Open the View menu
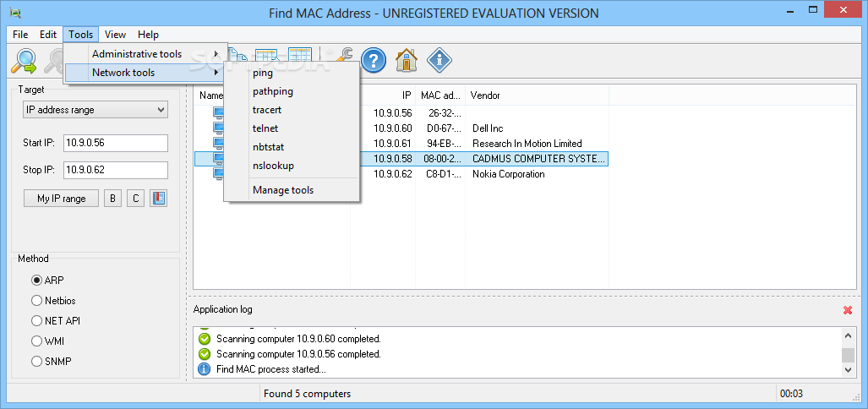The image size is (868, 409). [x=115, y=35]
